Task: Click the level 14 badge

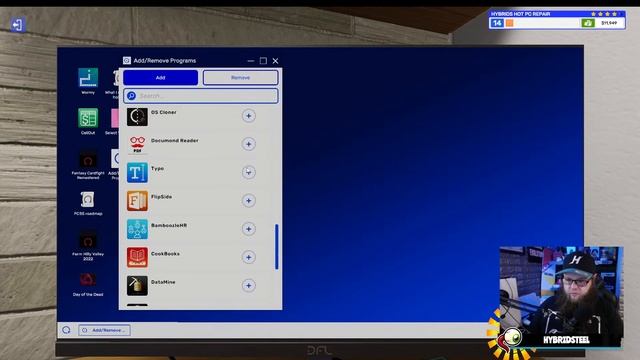Action: point(497,23)
